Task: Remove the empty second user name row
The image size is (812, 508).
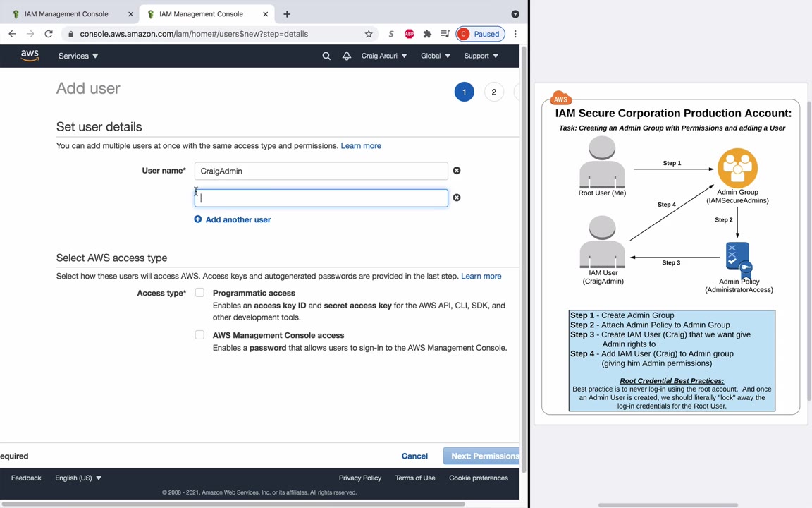Action: point(457,198)
